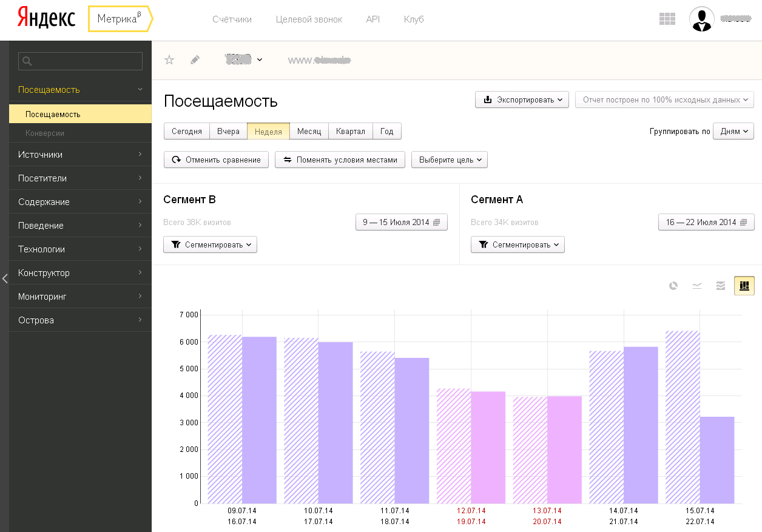Viewport: 762px width, 532px height.
Task: Open the services grid icon
Action: coord(667,19)
